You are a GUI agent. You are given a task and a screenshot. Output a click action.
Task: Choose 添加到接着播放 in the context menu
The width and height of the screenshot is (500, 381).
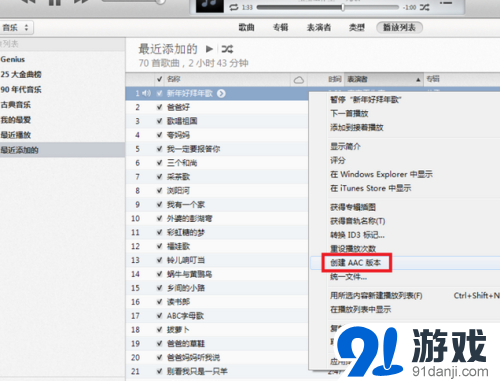pos(405,127)
